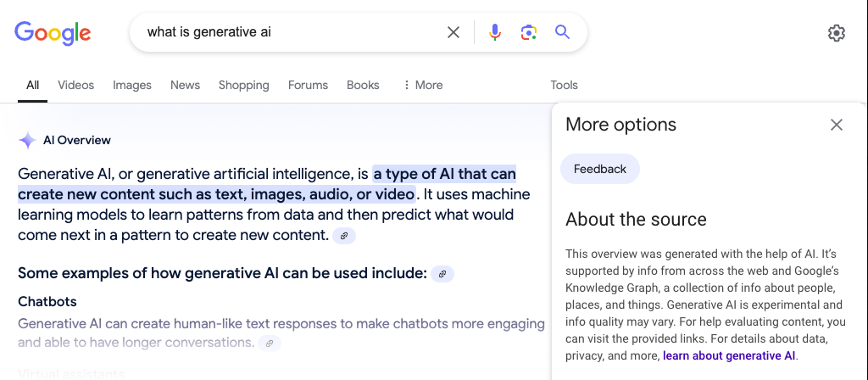Open source link icon beside examples heading
868x380 pixels.
coord(442,273)
